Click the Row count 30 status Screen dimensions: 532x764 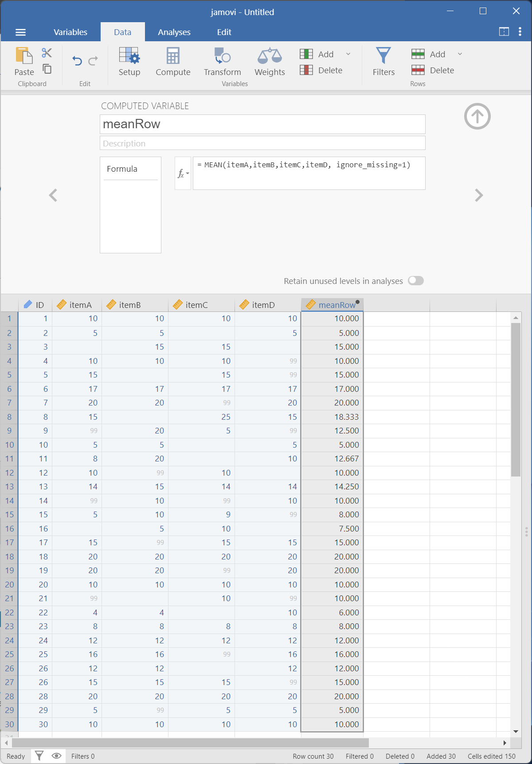[x=313, y=756]
